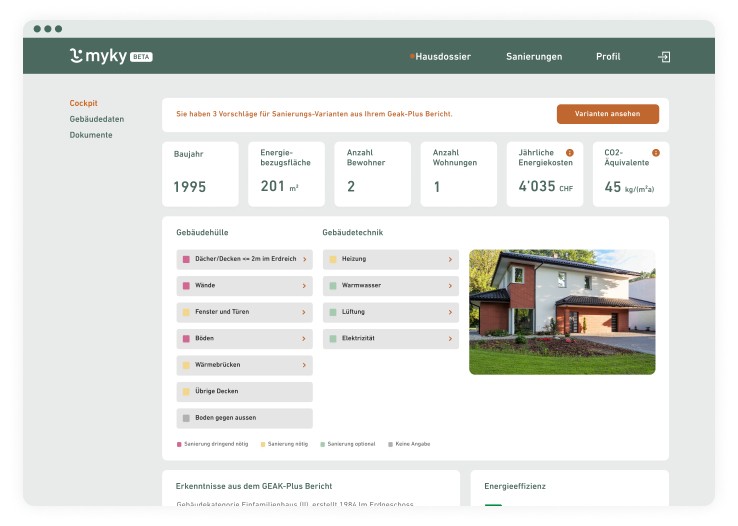
Task: Click the 4'035 CHF value
Action: tap(545, 186)
